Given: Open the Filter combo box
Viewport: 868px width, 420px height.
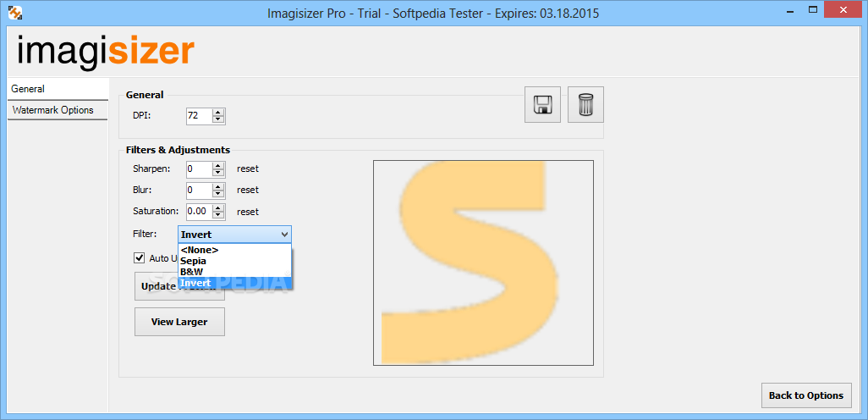Looking at the screenshot, I should click(x=234, y=235).
